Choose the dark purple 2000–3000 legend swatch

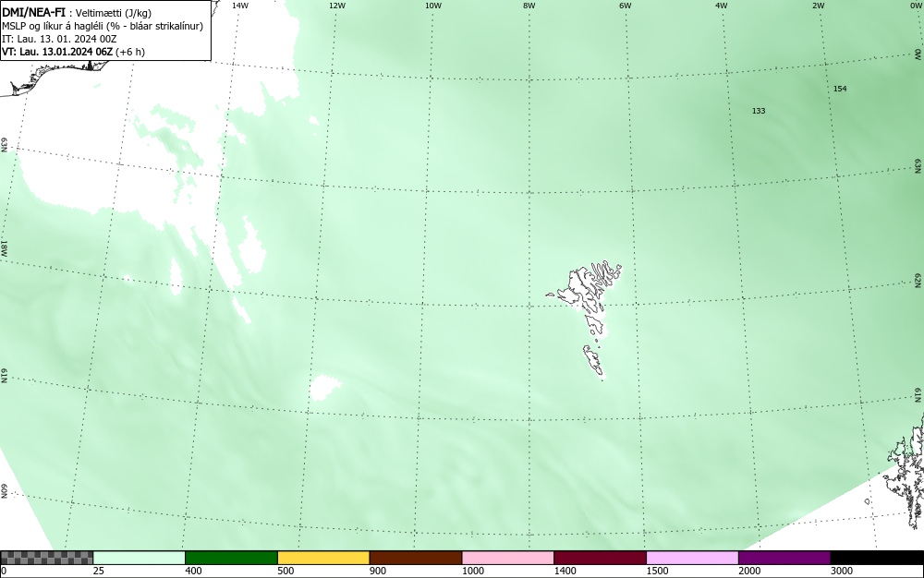(784, 558)
